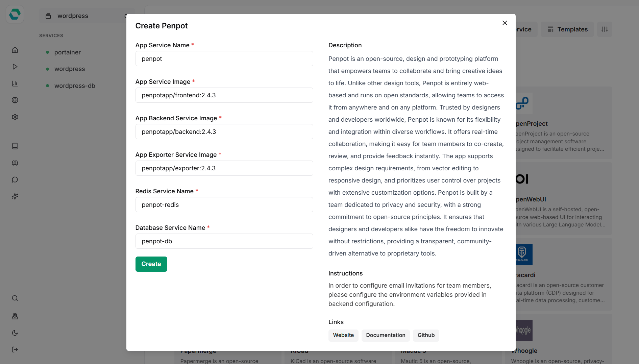Click the globe icon in sidebar

(15, 100)
